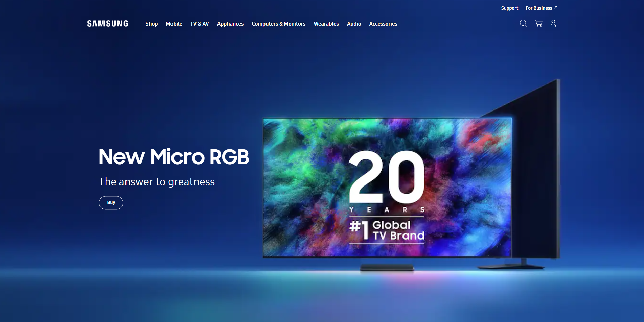The image size is (644, 322).
Task: Open the Mobile menu
Action: point(174,24)
